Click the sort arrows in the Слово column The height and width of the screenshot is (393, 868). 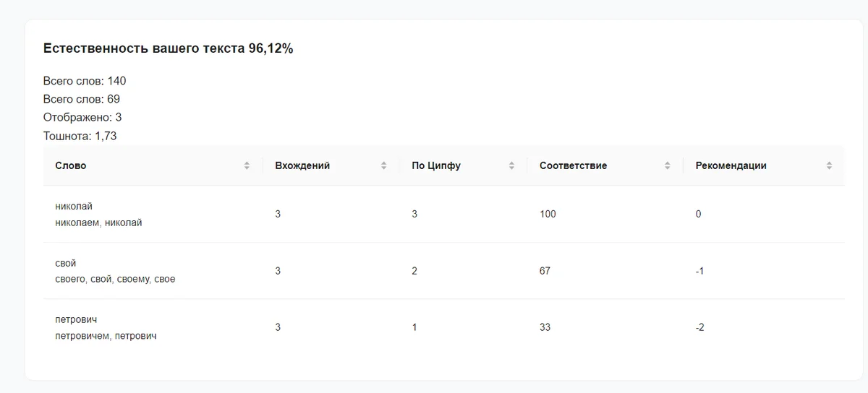247,165
